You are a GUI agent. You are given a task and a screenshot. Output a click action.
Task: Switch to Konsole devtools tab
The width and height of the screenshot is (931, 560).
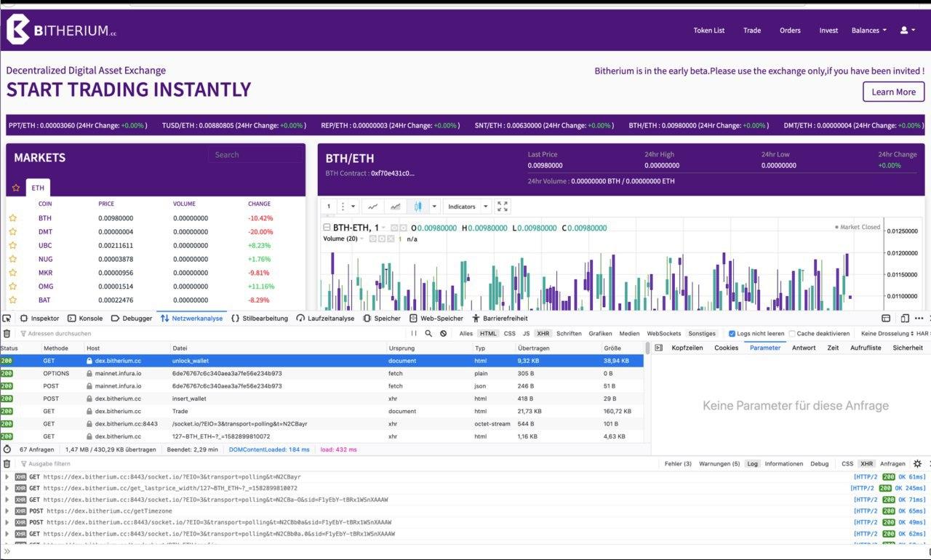(x=84, y=318)
